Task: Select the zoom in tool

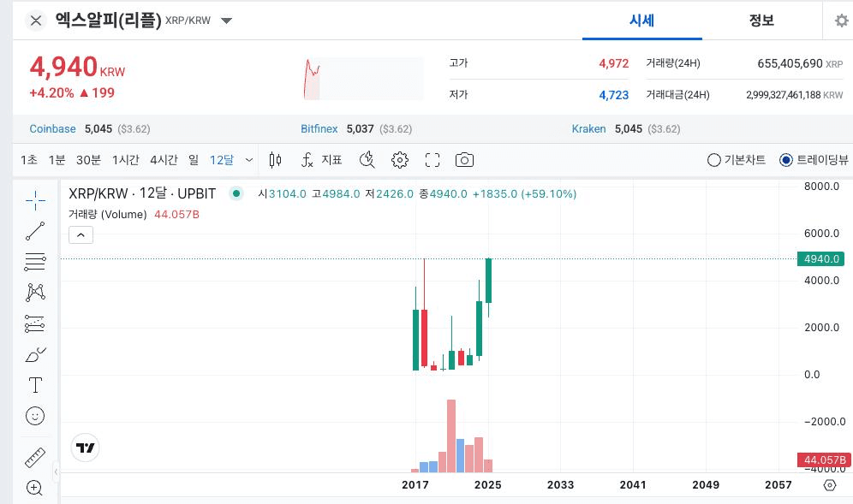Action: tap(34, 488)
